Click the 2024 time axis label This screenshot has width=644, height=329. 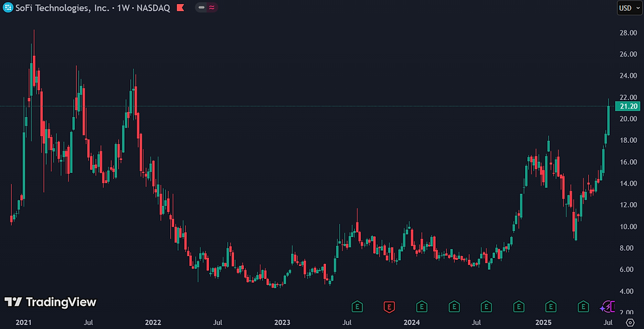(411, 322)
